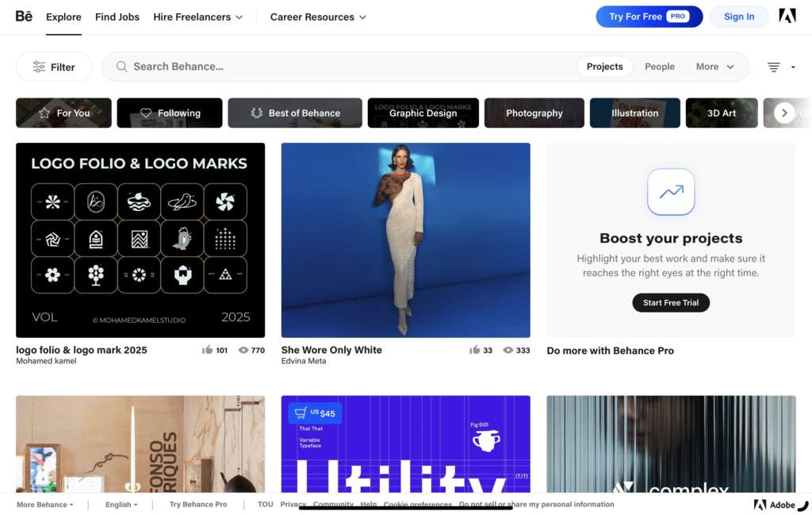
Task: Click the Behance logo in the header
Action: click(x=24, y=16)
